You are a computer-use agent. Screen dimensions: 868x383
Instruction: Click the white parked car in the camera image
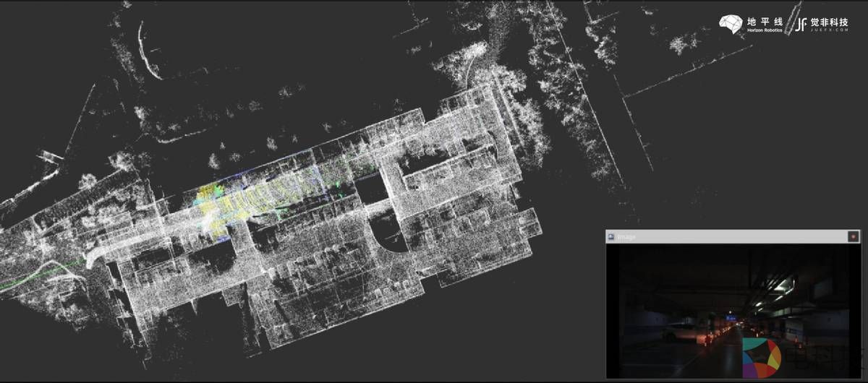(674, 333)
